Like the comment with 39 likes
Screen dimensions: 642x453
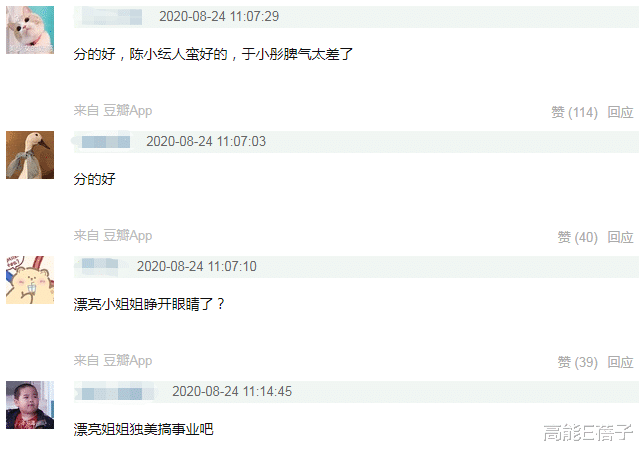577,362
